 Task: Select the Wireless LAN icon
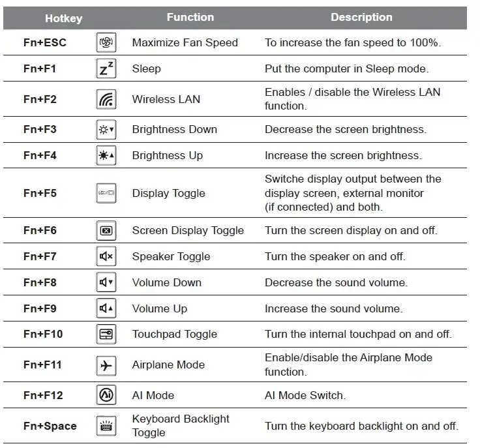click(x=106, y=99)
